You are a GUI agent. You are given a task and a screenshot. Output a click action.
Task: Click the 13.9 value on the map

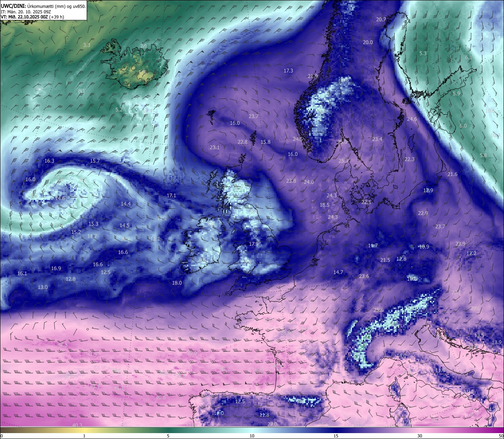pyautogui.click(x=497, y=342)
